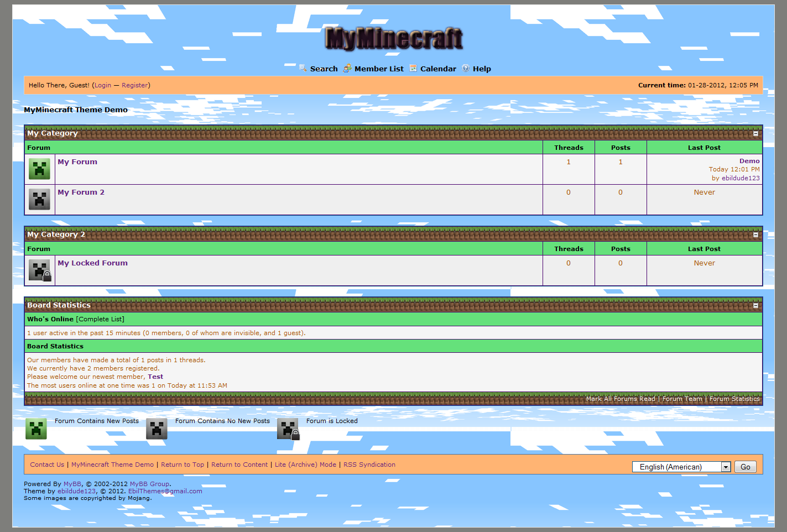The height and width of the screenshot is (532, 787).
Task: Click the 'Today 12:01 PM' last post time
Action: pos(734,169)
